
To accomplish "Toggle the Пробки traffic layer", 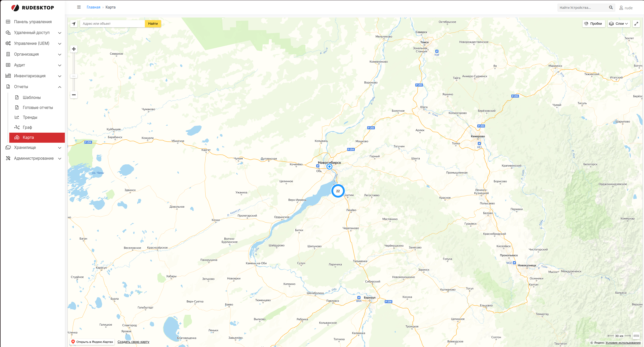I will [x=594, y=24].
